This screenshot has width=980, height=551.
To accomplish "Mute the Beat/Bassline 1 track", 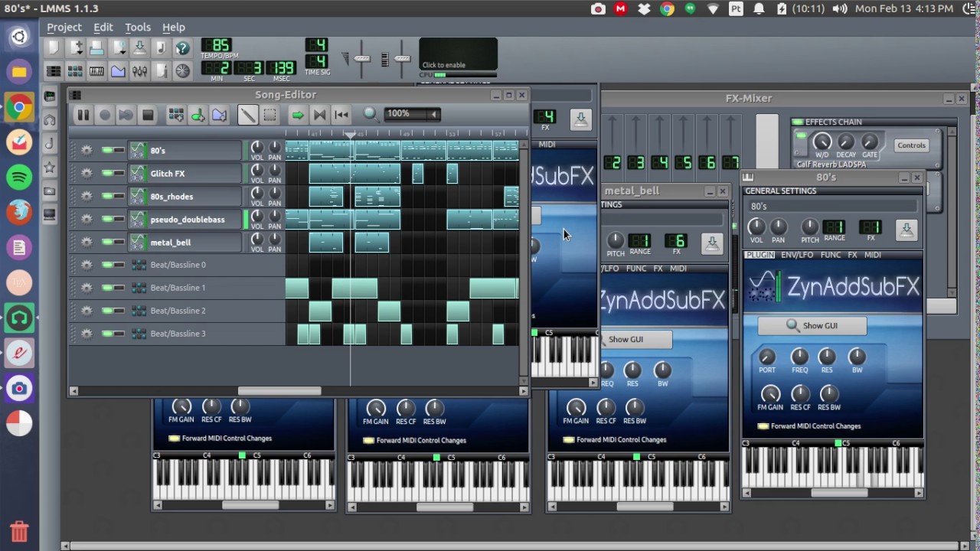I will [x=107, y=288].
